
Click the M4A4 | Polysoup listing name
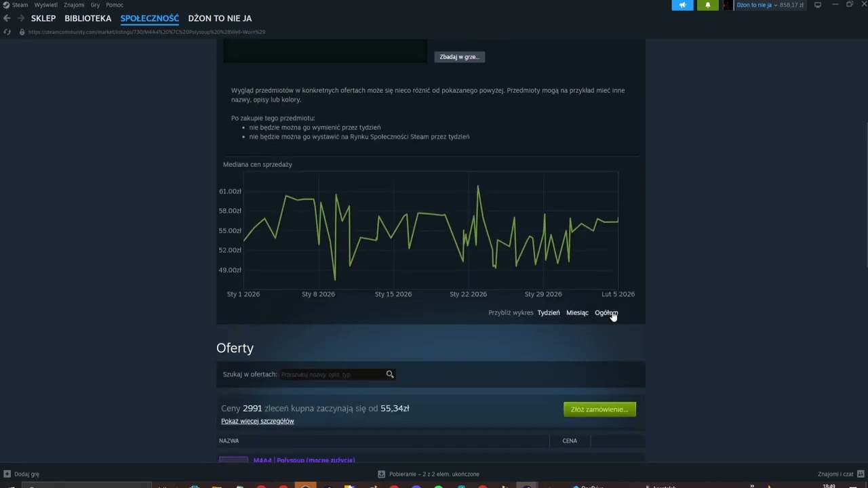coord(304,460)
